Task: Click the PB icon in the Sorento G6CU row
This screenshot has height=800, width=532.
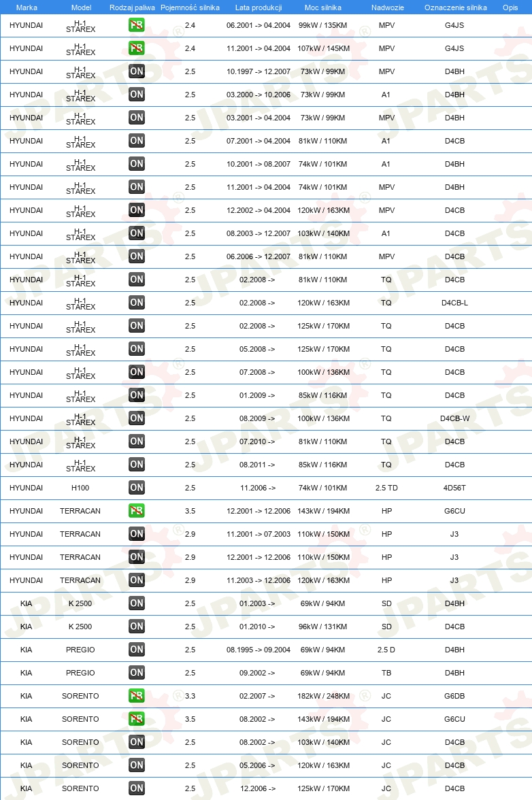Action: pyautogui.click(x=136, y=719)
